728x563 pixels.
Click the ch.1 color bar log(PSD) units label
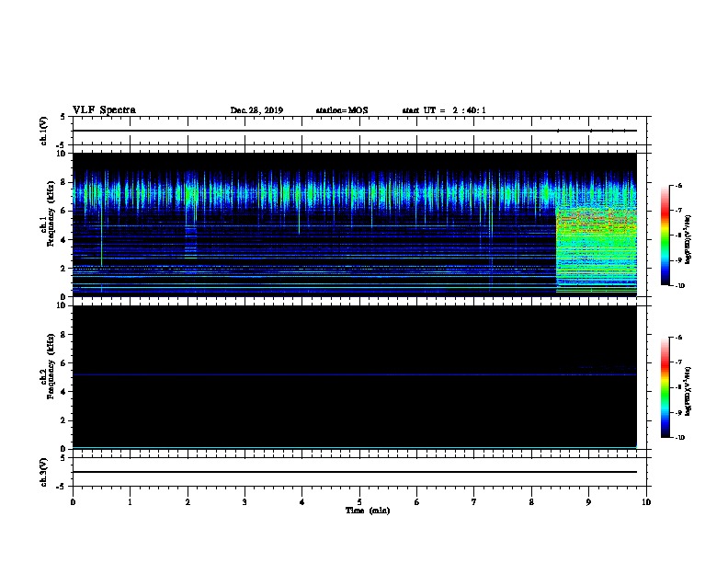tap(688, 239)
